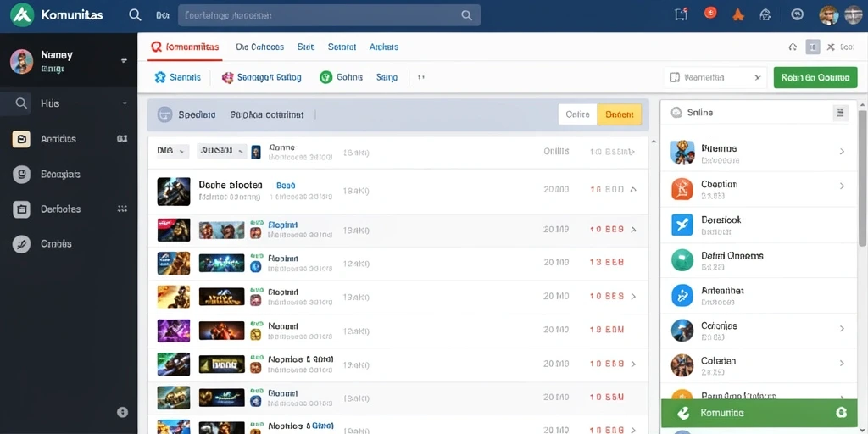This screenshot has height=434, width=868.
Task: Sort by the Oniliis column header
Action: [x=556, y=151]
